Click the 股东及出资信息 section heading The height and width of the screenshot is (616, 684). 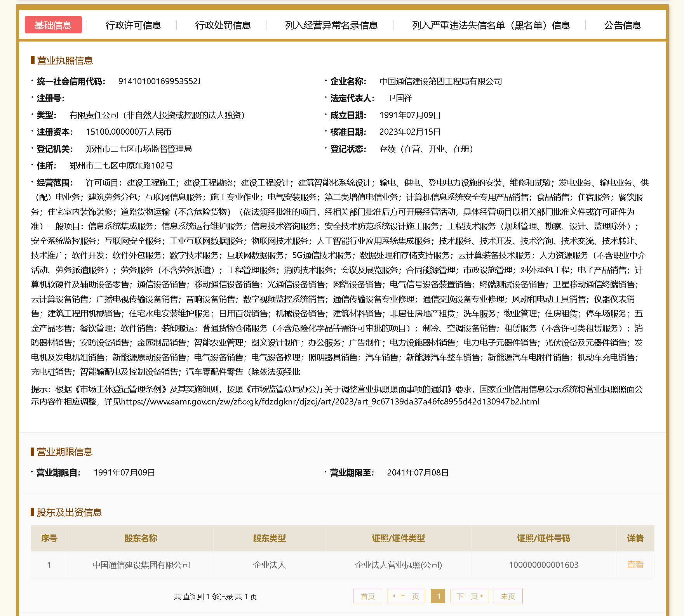(x=69, y=512)
